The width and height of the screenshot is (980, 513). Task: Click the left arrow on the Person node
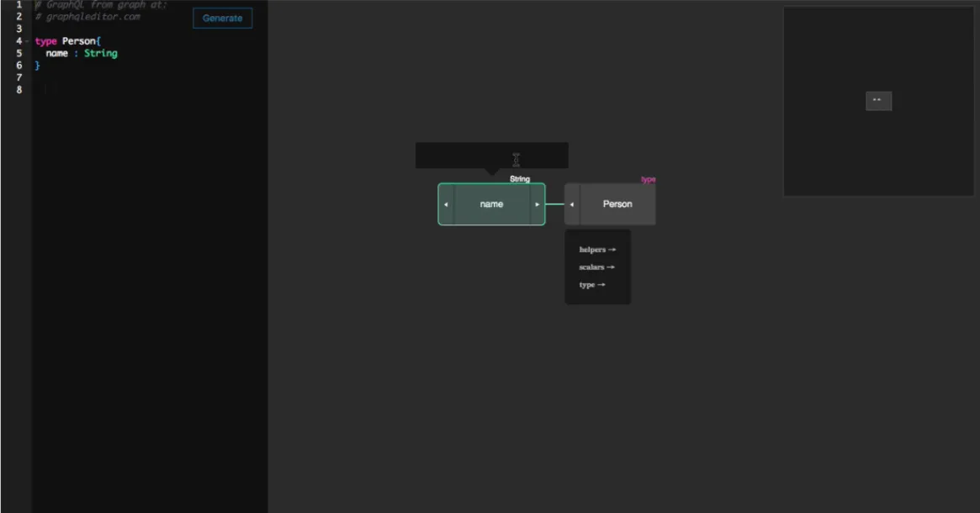coord(570,204)
